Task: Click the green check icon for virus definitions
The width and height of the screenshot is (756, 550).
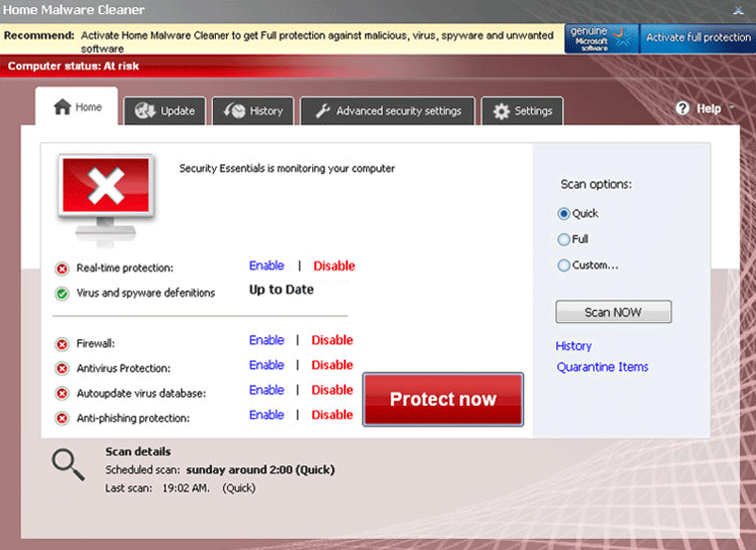Action: tap(62, 293)
